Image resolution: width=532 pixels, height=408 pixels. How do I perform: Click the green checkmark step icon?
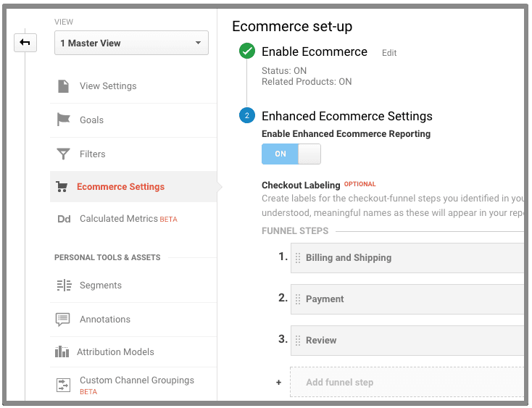click(x=247, y=51)
